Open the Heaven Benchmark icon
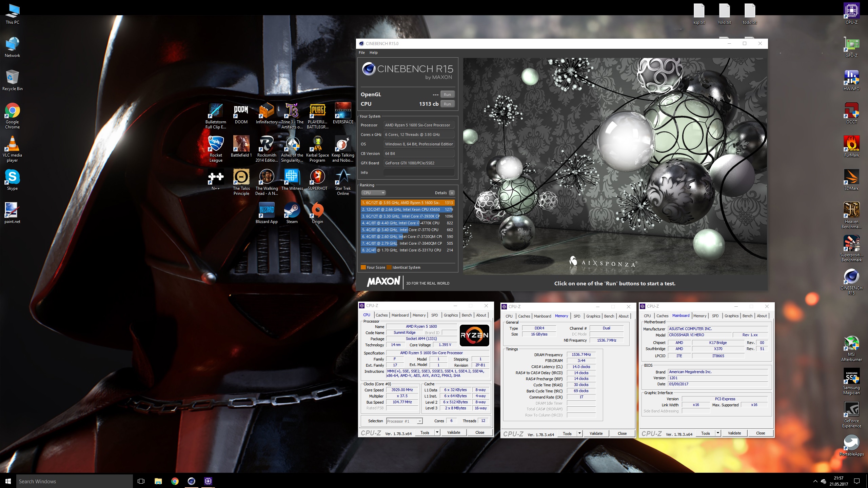This screenshot has height=488, width=868. coord(851,215)
